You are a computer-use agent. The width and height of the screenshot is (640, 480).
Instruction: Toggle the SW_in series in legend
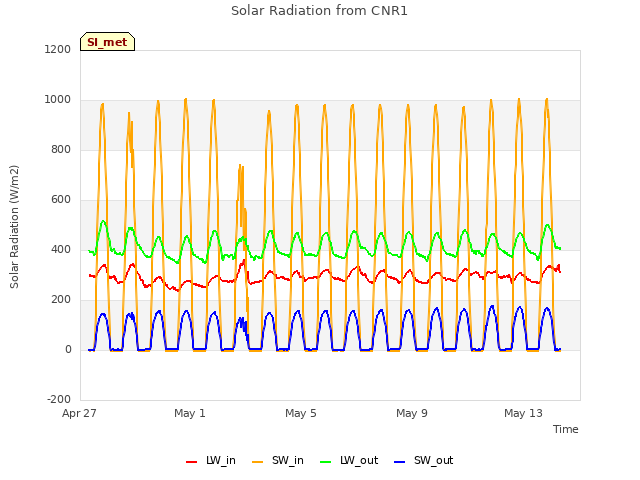tap(278, 460)
